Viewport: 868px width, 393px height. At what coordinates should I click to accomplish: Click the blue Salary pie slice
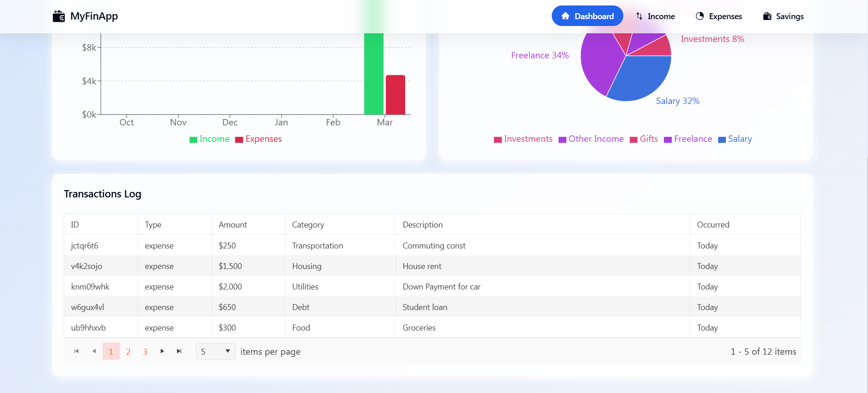point(642,78)
